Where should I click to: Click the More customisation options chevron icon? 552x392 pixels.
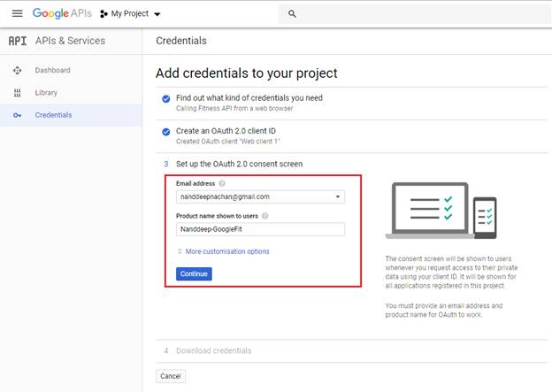[180, 251]
